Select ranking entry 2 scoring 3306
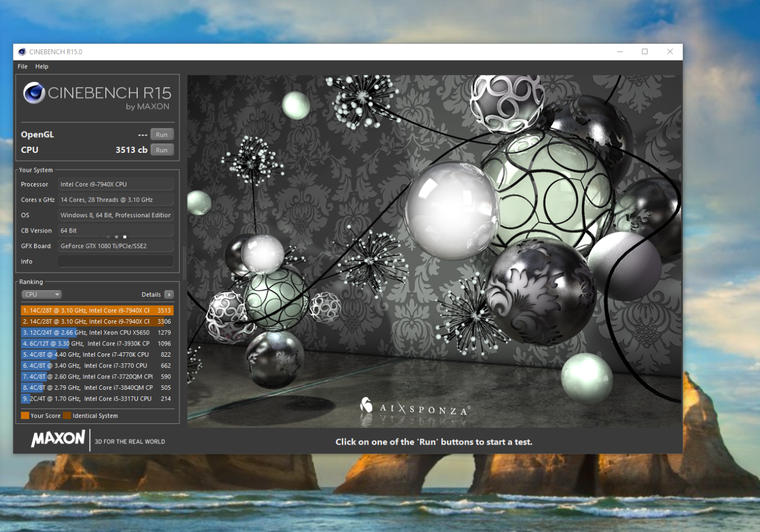 (x=97, y=321)
